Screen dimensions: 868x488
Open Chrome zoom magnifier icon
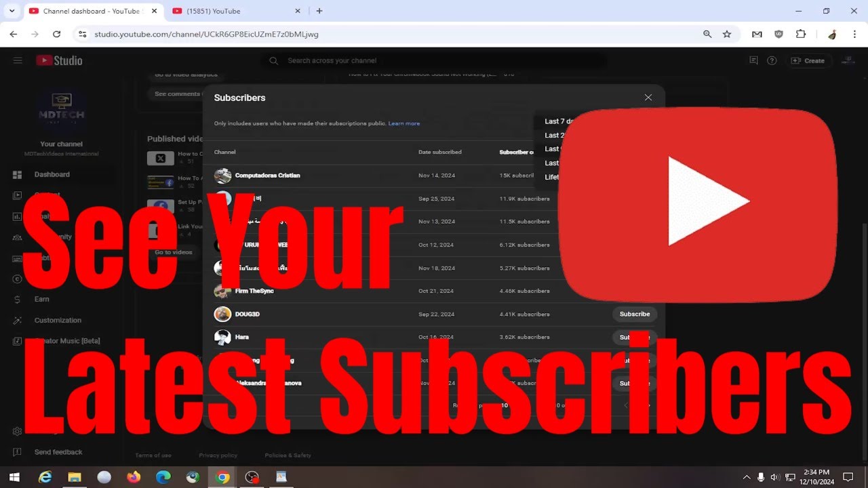707,34
